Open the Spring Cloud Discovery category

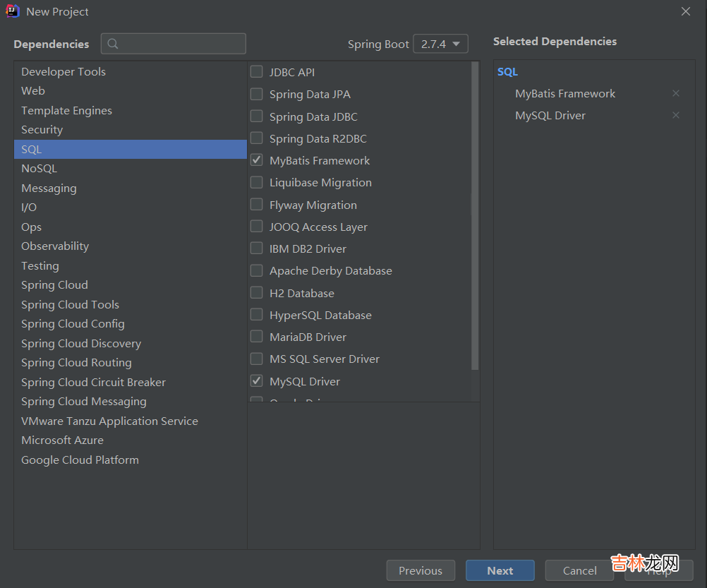(81, 344)
